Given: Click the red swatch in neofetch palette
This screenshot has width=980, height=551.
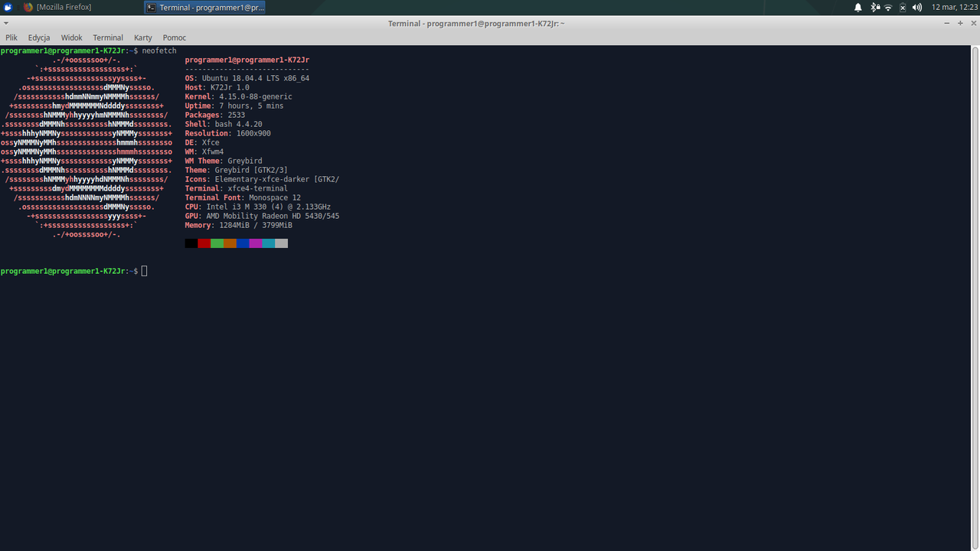Looking at the screenshot, I should 204,243.
